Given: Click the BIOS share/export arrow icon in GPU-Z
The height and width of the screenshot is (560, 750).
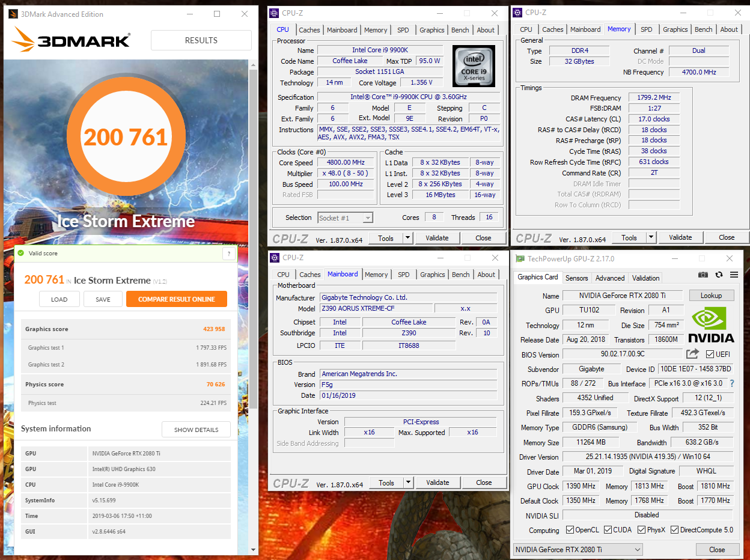Looking at the screenshot, I should pyautogui.click(x=693, y=354).
